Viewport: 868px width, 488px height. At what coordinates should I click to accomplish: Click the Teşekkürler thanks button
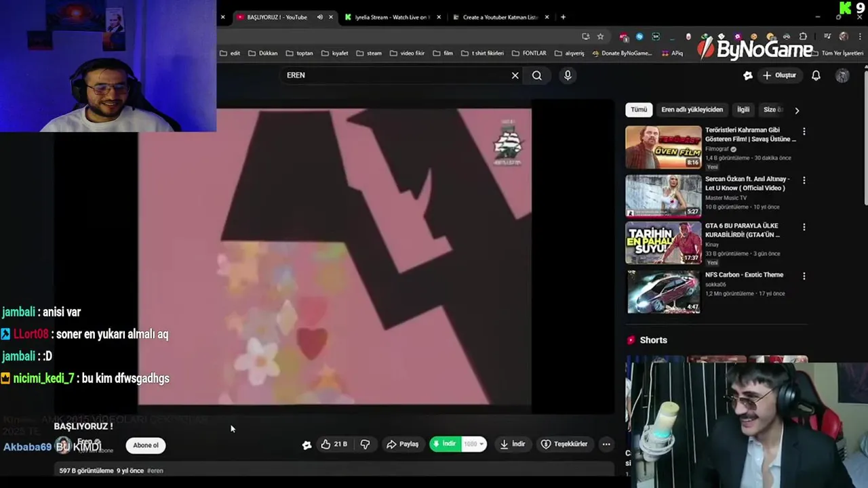(x=564, y=444)
